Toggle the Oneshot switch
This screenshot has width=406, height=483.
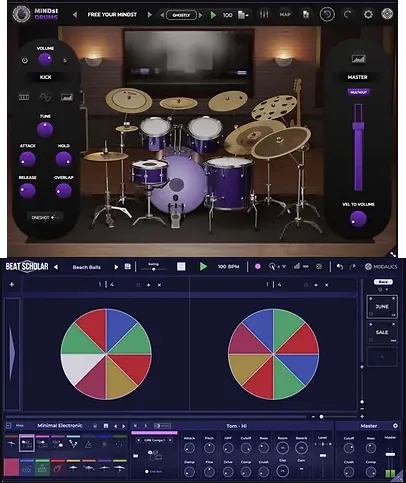(45, 217)
